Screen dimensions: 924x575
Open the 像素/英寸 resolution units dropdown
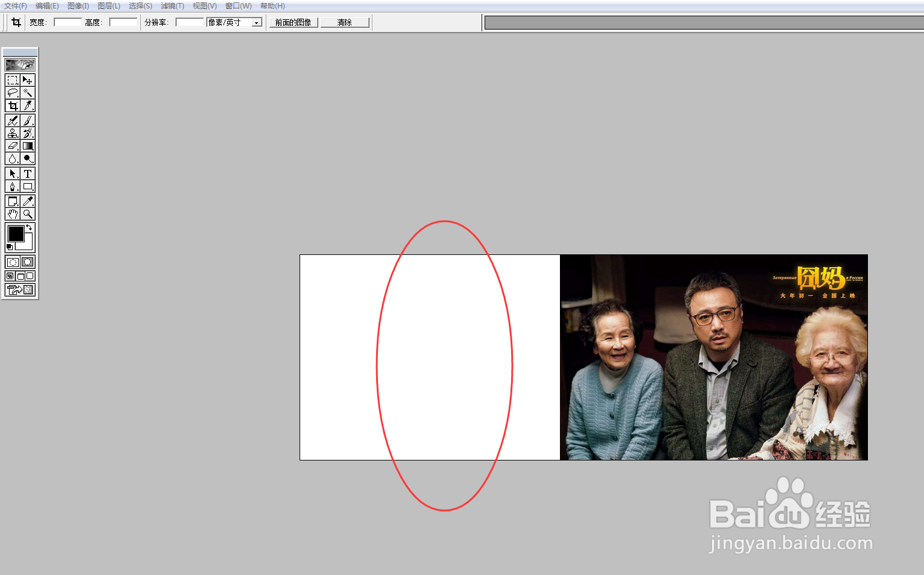tap(256, 22)
